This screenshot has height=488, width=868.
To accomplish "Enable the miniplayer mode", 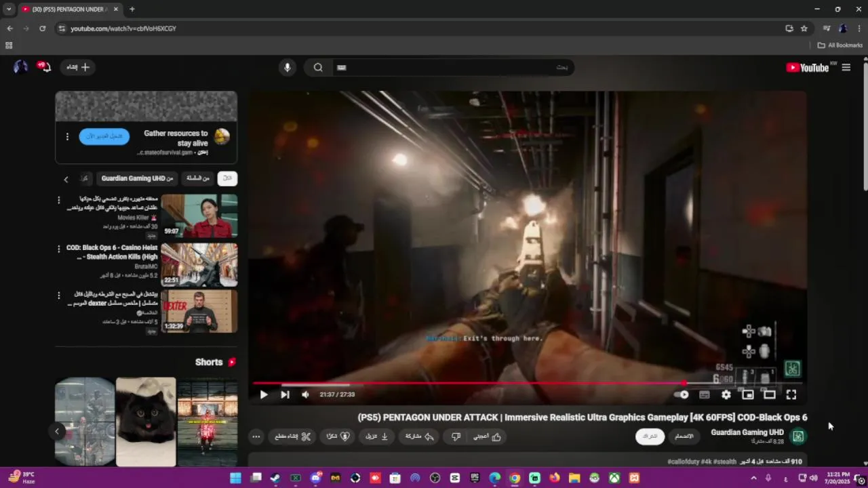I will pos(748,394).
